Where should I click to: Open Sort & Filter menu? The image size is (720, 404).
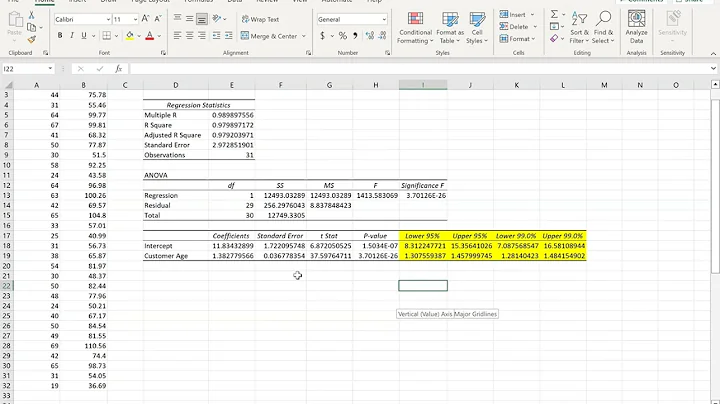point(579,28)
